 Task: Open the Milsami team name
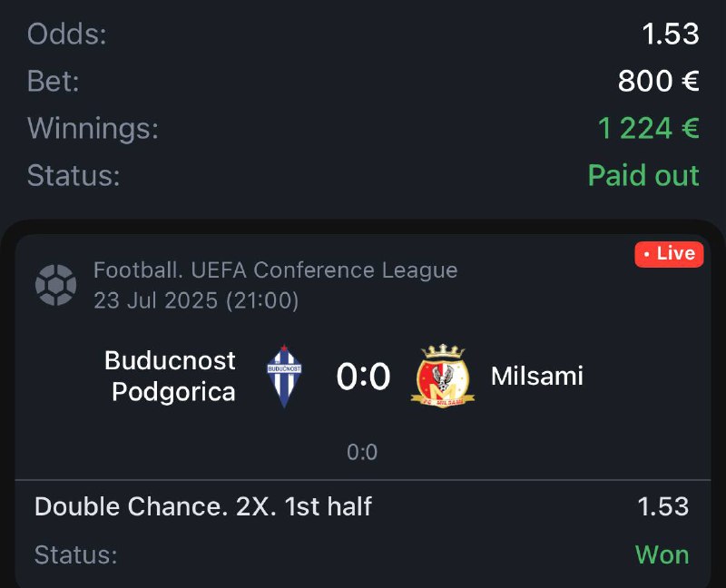pos(536,376)
